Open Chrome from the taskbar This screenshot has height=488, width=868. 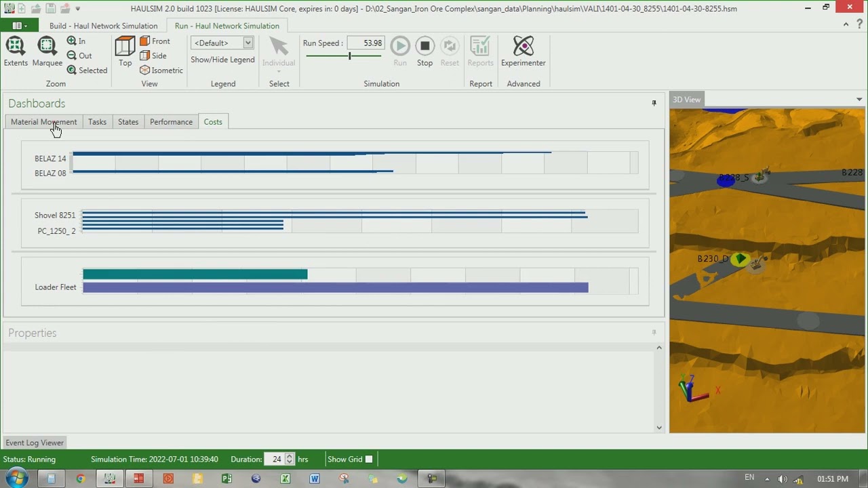click(x=81, y=479)
